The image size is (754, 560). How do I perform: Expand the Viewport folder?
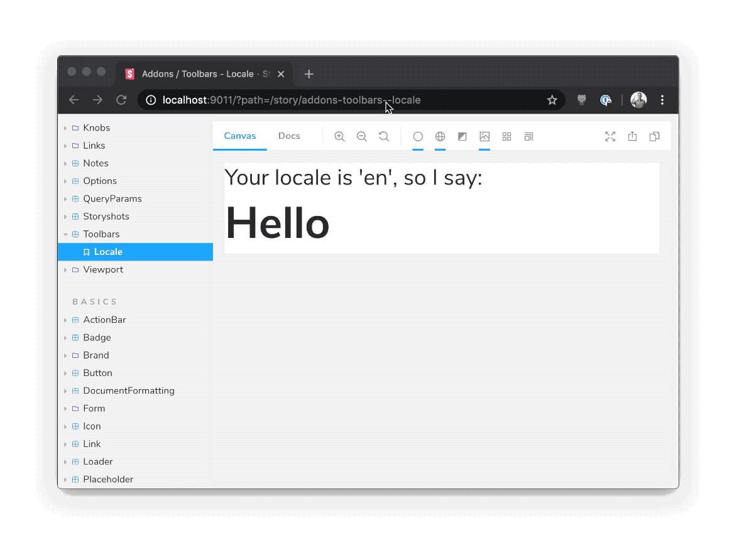tap(65, 270)
